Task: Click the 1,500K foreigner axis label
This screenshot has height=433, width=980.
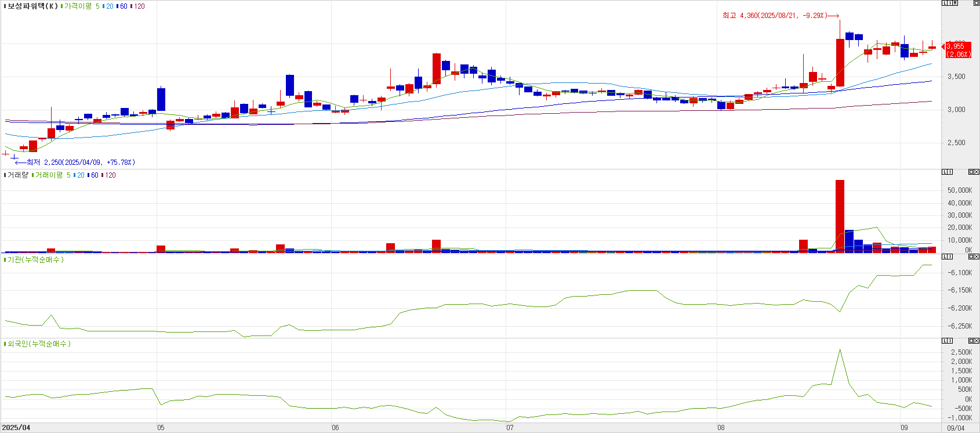Action: pyautogui.click(x=961, y=371)
